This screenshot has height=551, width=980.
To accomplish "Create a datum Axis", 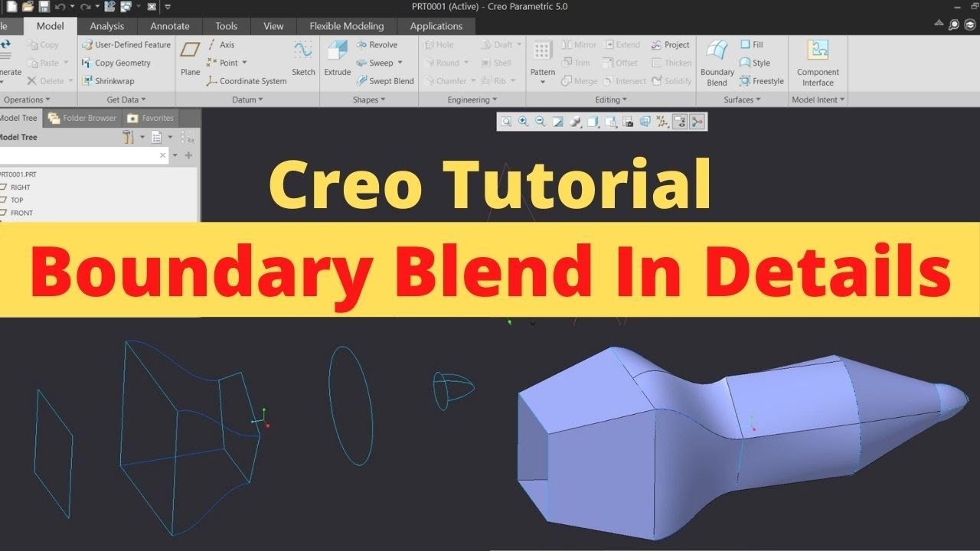I will [220, 45].
